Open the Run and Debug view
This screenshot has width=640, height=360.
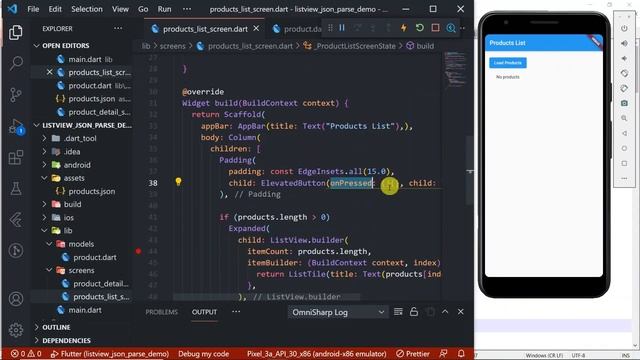pos(16,127)
